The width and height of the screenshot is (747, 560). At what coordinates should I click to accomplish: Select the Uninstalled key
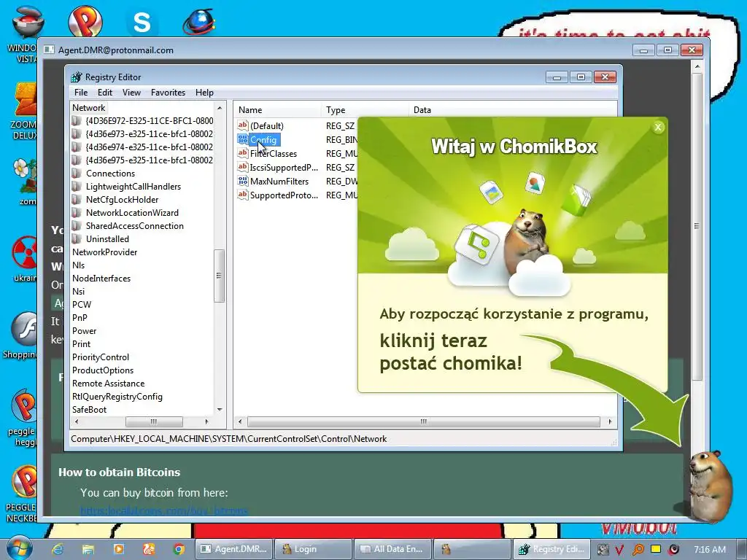click(x=107, y=239)
